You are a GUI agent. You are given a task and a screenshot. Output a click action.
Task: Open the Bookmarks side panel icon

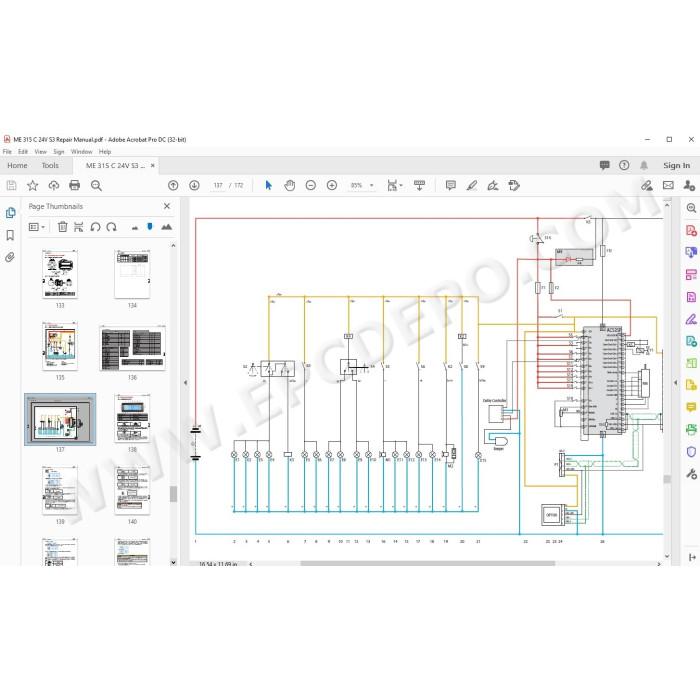click(10, 235)
